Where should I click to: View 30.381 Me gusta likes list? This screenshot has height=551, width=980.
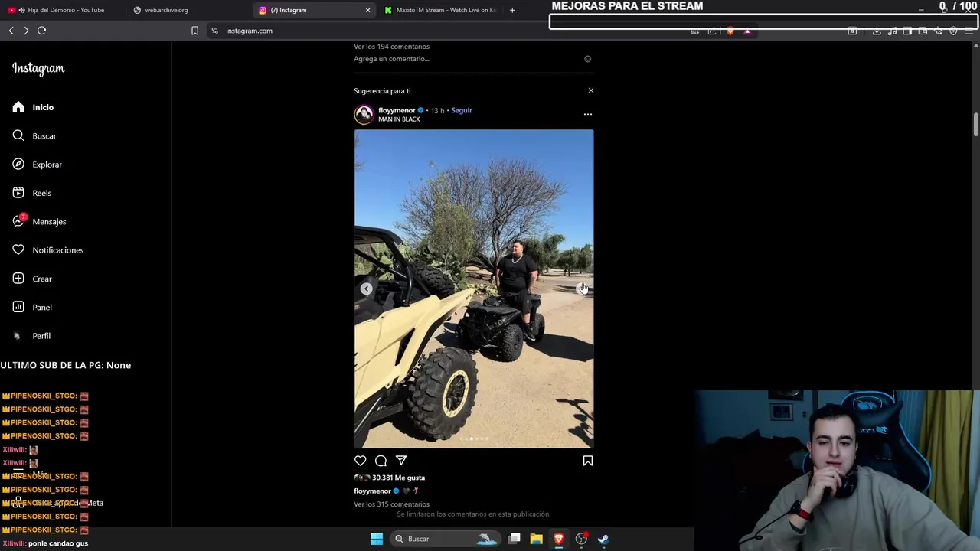pyautogui.click(x=398, y=478)
